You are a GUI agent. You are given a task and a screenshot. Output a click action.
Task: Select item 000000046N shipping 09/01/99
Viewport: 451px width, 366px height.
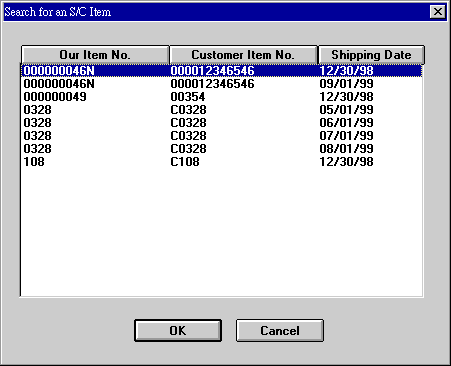(222, 84)
